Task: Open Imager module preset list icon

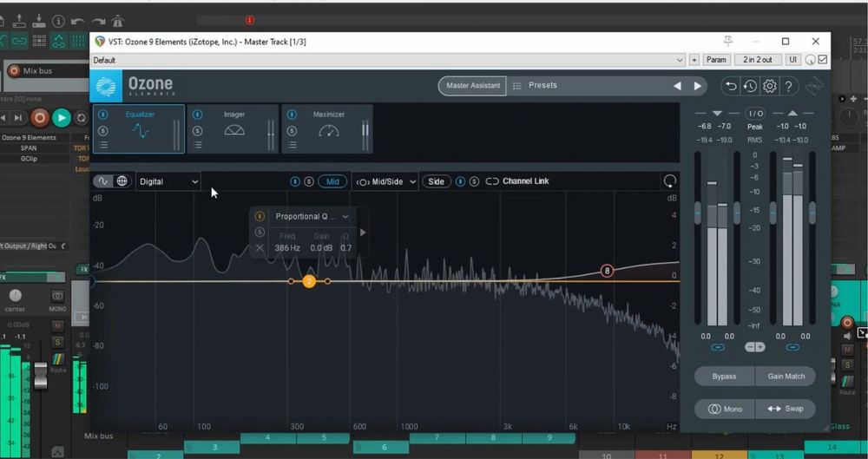Action: 198,145
